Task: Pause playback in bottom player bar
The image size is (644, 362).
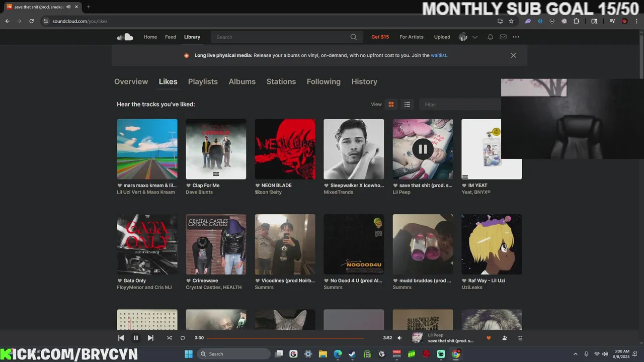Action: pyautogui.click(x=135, y=338)
